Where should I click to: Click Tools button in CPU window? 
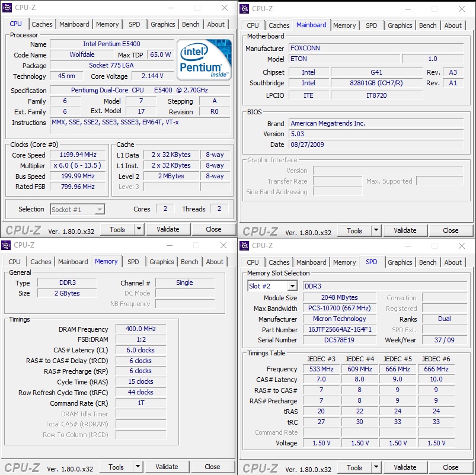pyautogui.click(x=117, y=229)
